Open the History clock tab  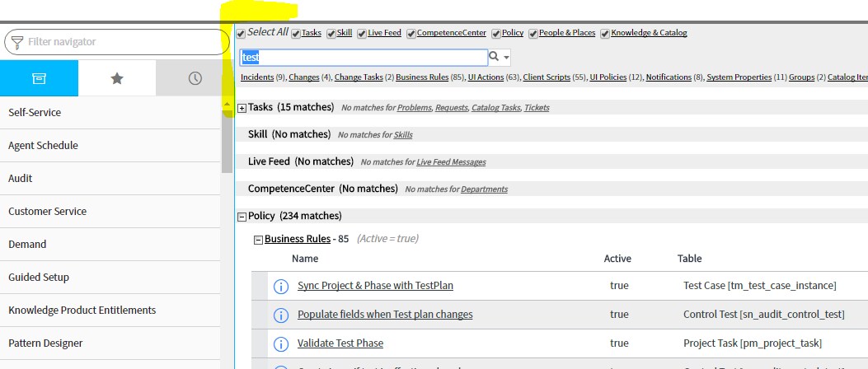[x=195, y=78]
